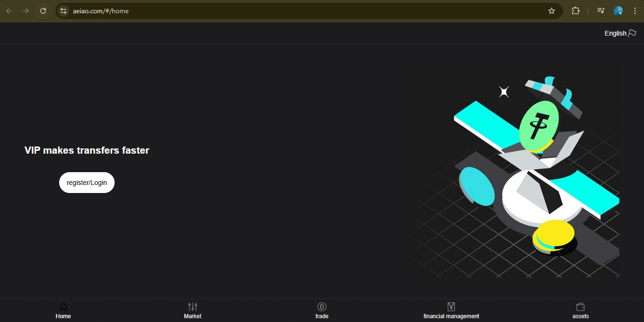Image resolution: width=644 pixels, height=322 pixels.
Task: Reload the current page
Action: pyautogui.click(x=43, y=11)
